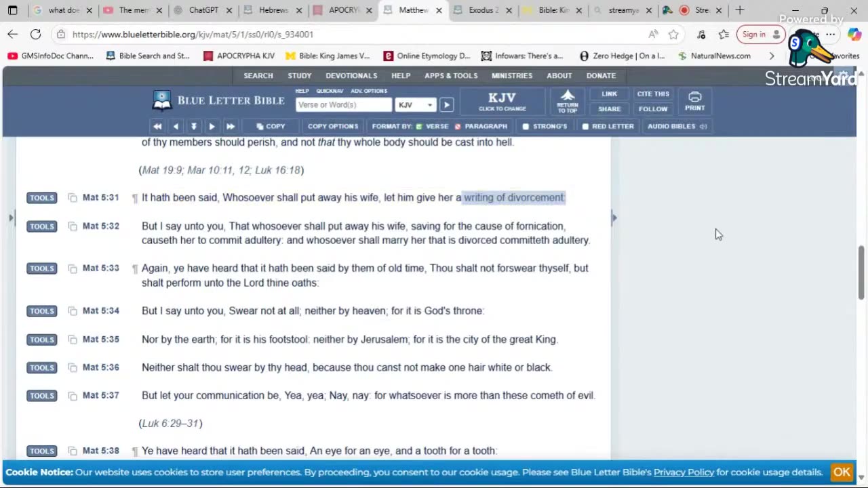Copy verse Mat 5:33 using its copy icon
The height and width of the screenshot is (488, 868).
click(x=73, y=268)
